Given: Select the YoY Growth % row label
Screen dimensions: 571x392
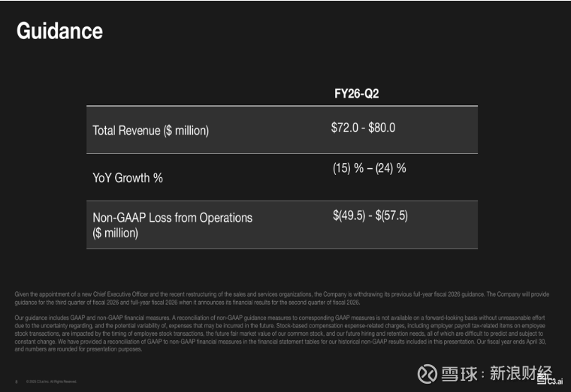Looking at the screenshot, I should 128,178.
